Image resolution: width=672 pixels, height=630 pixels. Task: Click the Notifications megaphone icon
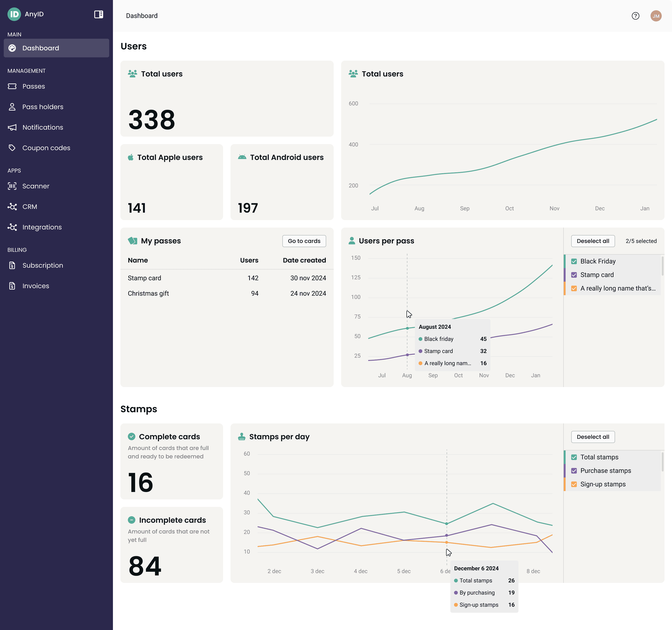coord(12,127)
